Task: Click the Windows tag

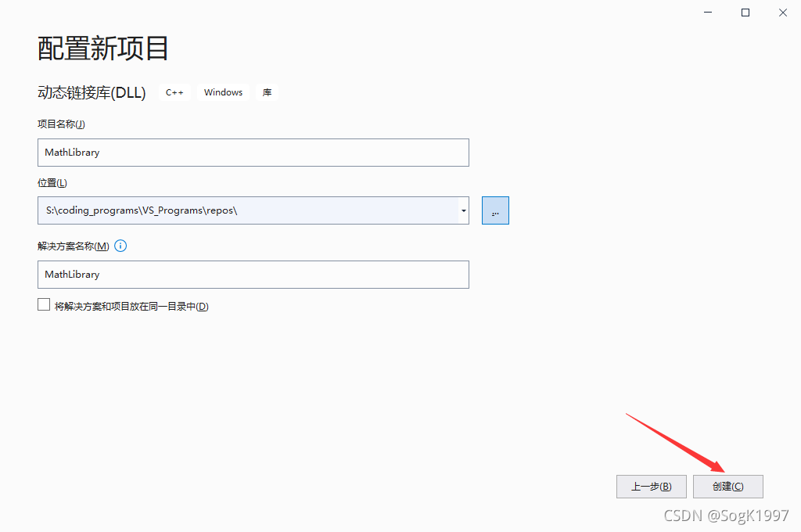Action: coord(223,92)
